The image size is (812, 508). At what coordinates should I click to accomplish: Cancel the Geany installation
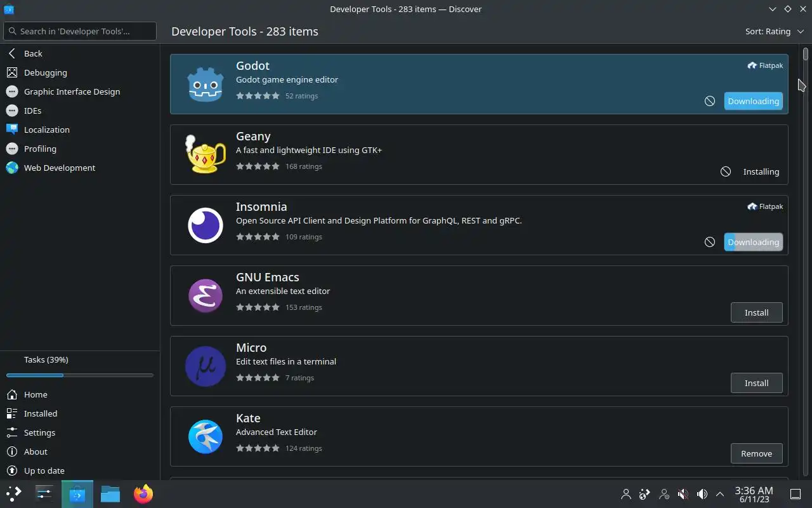tap(726, 171)
